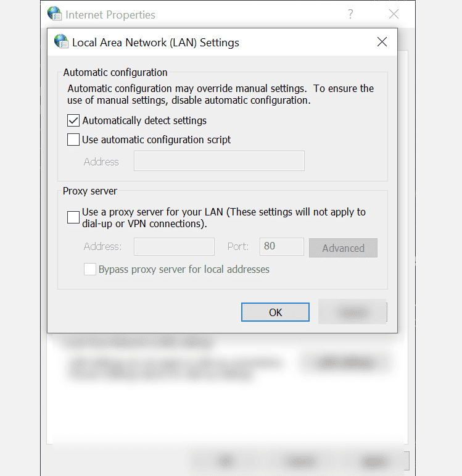Click the middle blurred button at window bottom
This screenshot has width=462, height=476.
click(300, 461)
